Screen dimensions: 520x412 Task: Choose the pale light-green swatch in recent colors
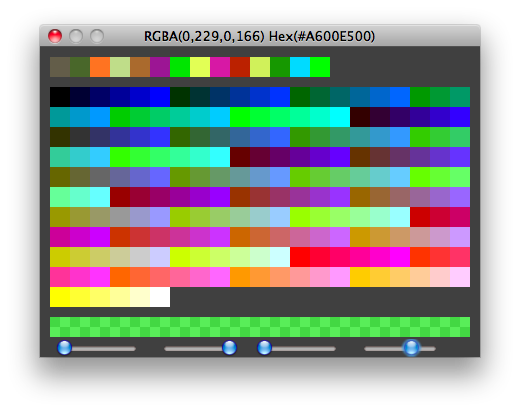click(x=120, y=67)
